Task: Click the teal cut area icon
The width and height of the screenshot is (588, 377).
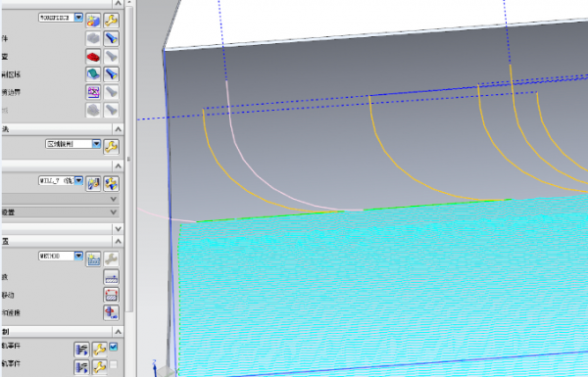Action: 93,74
